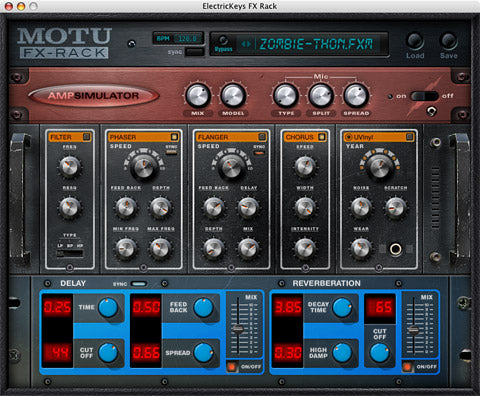
Task: Toggle the FLANGER module enable box
Action: [262, 137]
